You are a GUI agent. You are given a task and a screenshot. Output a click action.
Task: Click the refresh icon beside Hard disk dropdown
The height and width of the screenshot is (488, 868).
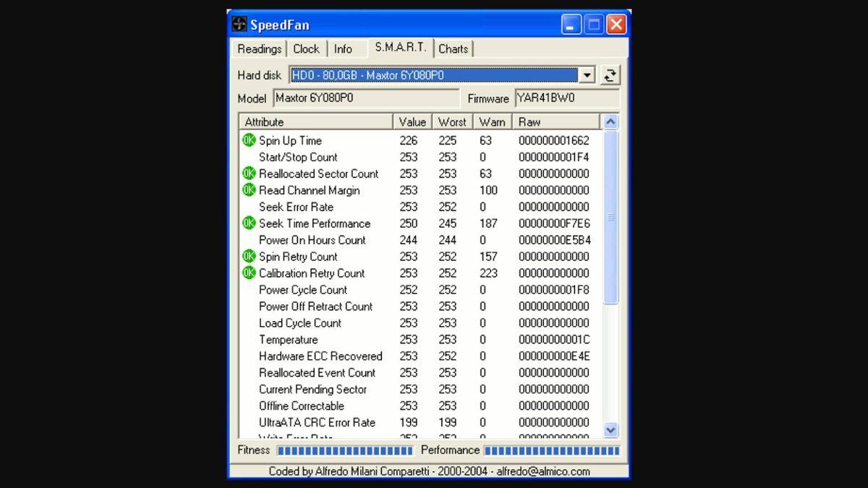[x=610, y=75]
